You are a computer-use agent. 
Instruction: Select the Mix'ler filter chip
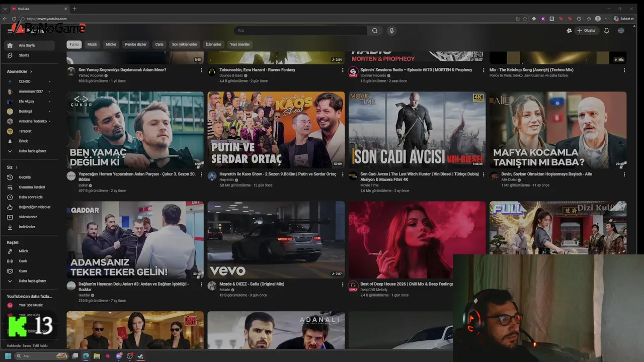111,44
